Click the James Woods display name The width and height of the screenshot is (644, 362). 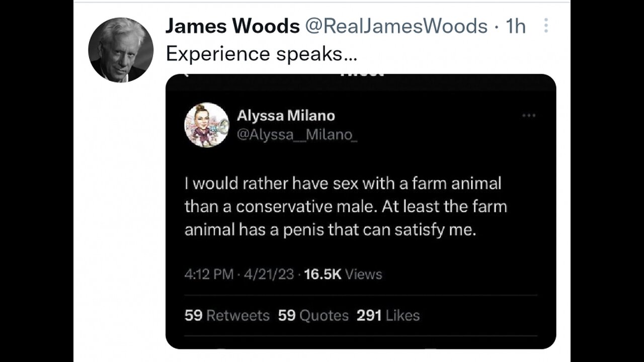coord(232,26)
